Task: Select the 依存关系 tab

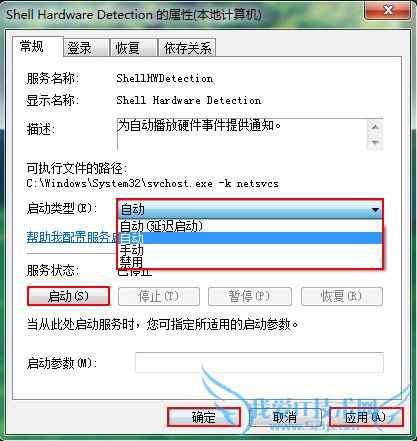Action: coord(187,48)
